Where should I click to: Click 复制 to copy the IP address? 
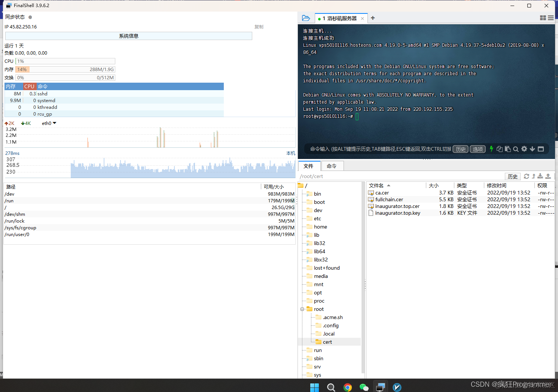(x=259, y=27)
